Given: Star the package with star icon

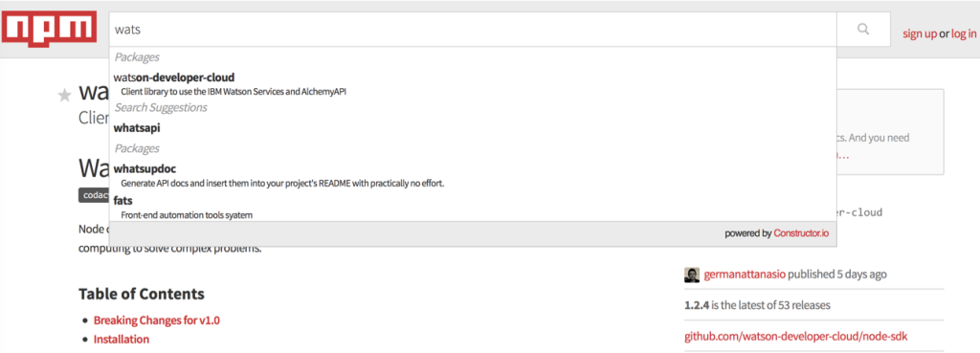Looking at the screenshot, I should 64,95.
